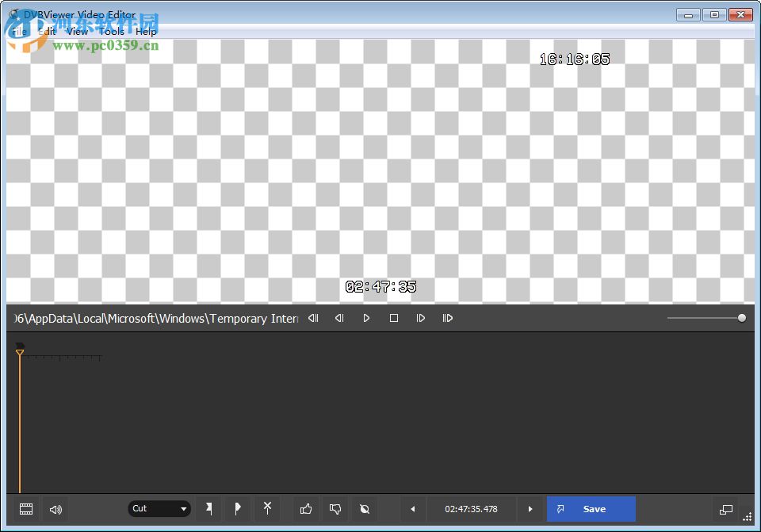Open the Edit menu
The width and height of the screenshot is (761, 532).
tap(46, 31)
